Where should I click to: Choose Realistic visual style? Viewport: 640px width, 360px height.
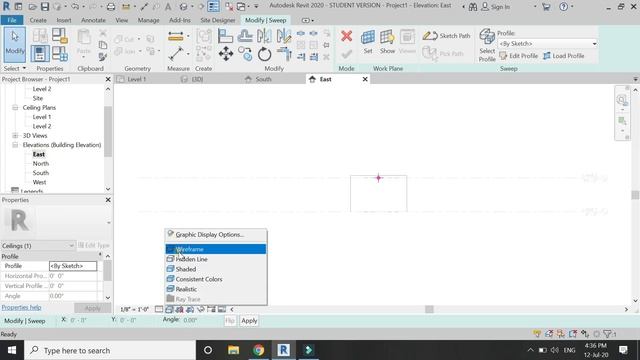tap(216, 289)
